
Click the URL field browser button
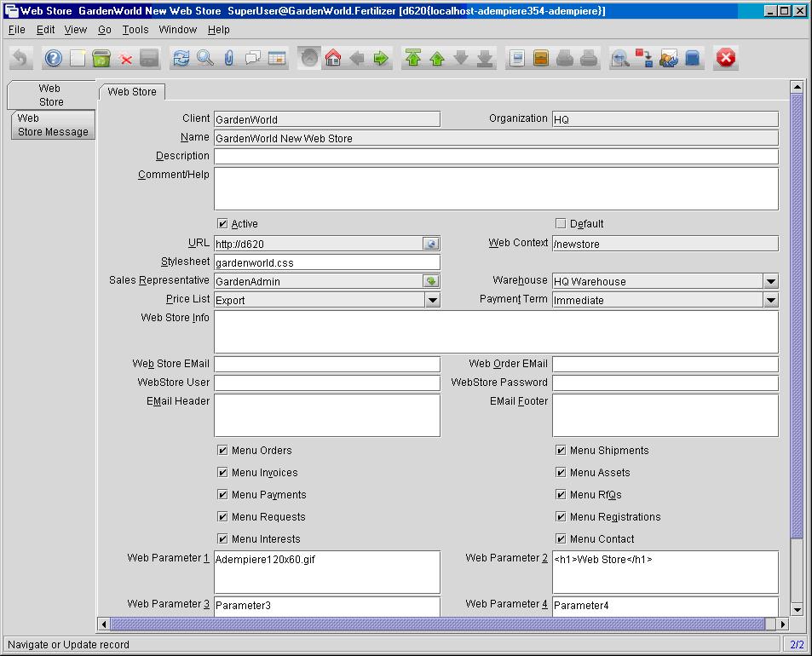click(431, 244)
